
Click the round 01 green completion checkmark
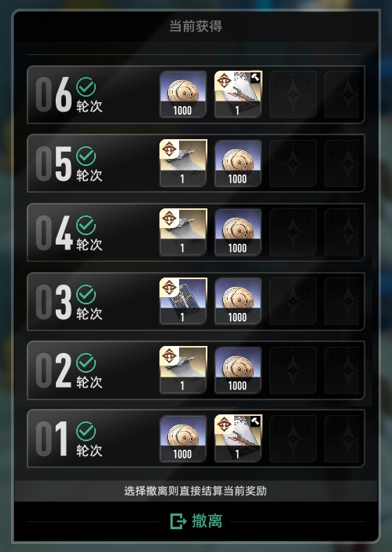pos(86,431)
